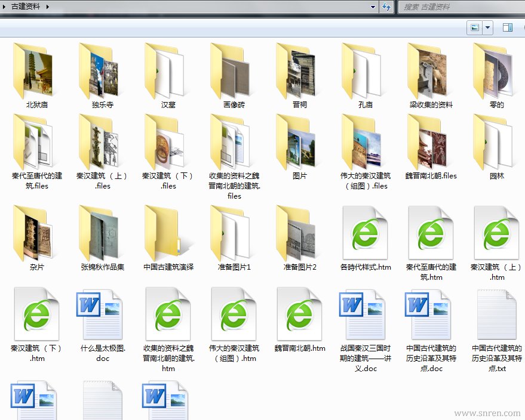The image size is (525, 420).
Task: Change view using the views button
Action: pos(475,27)
